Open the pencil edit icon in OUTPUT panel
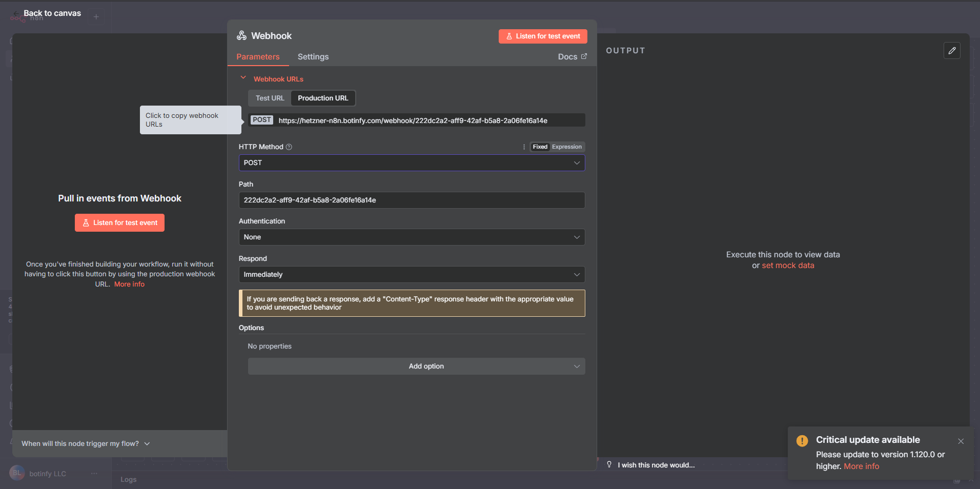 (x=952, y=50)
